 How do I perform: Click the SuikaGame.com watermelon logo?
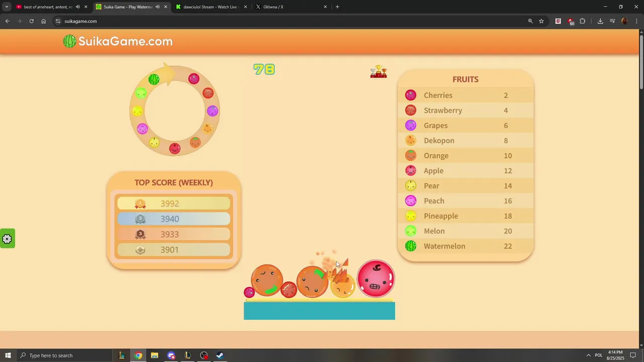click(118, 41)
